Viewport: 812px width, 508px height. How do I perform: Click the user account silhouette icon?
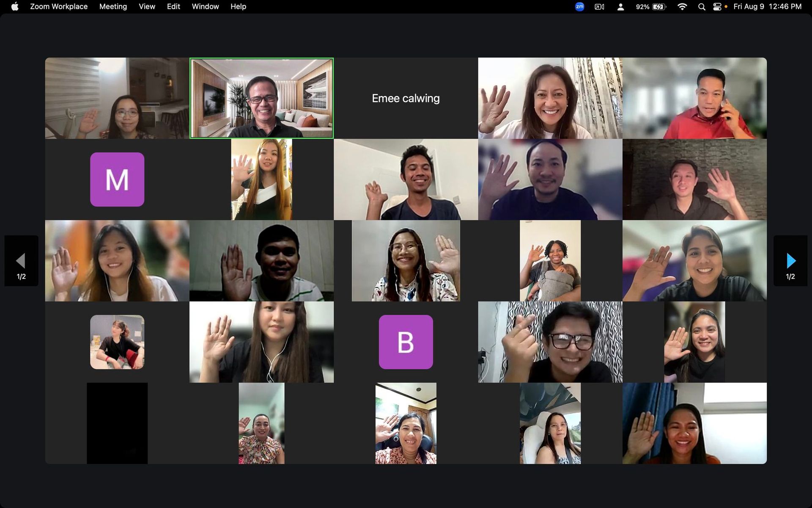[x=620, y=7]
